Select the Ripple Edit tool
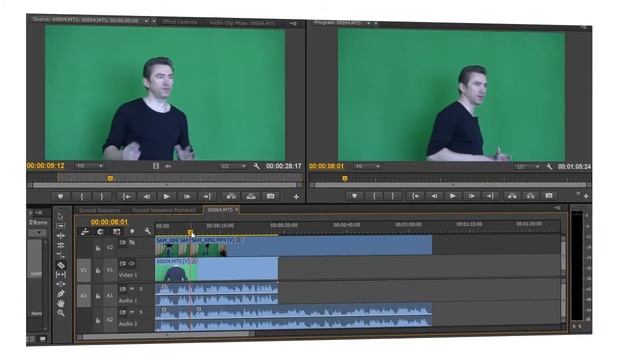Image resolution: width=640 pixels, height=360 pixels. [x=60, y=236]
